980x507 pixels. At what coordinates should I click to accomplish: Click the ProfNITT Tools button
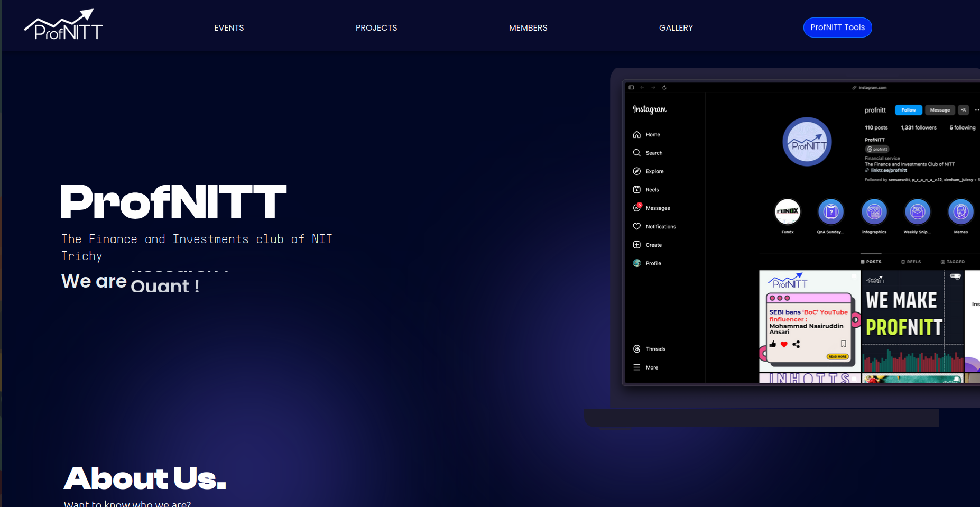837,27
